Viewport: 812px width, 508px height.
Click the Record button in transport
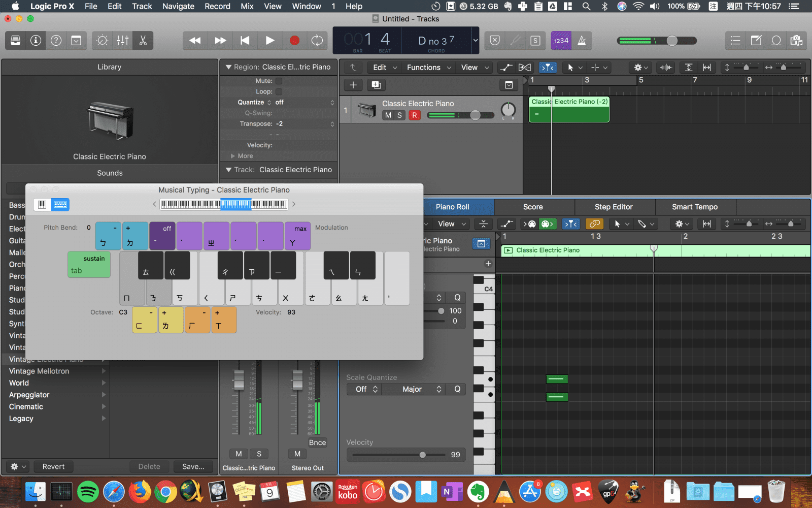(x=294, y=41)
